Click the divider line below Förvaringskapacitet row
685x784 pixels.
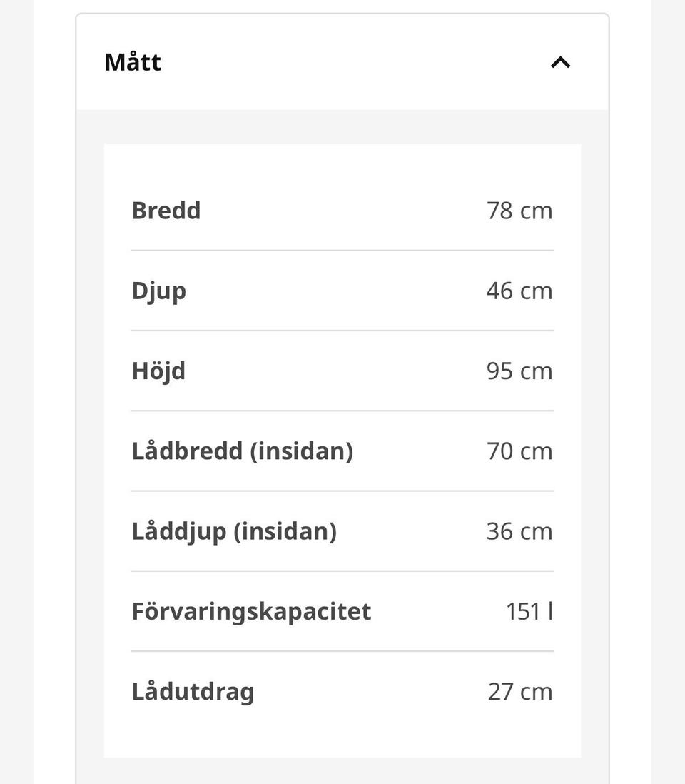click(342, 651)
